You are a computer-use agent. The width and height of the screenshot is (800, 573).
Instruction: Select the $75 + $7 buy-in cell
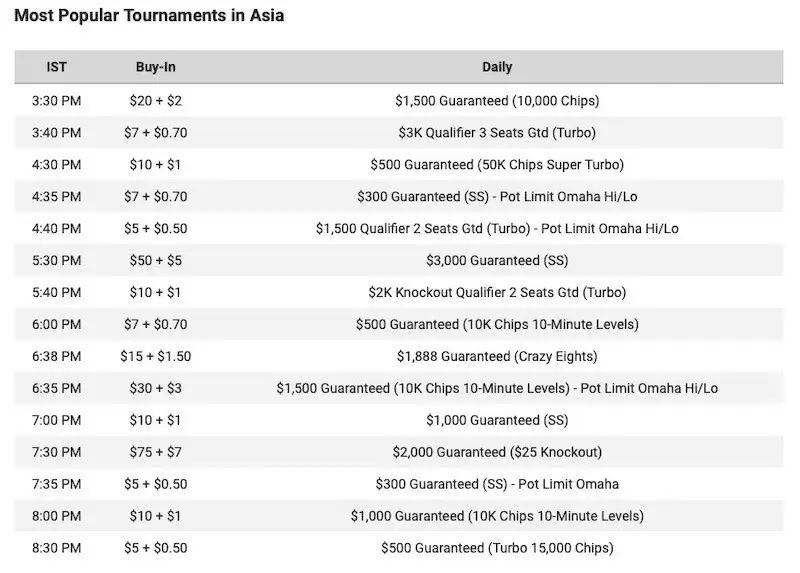click(158, 452)
